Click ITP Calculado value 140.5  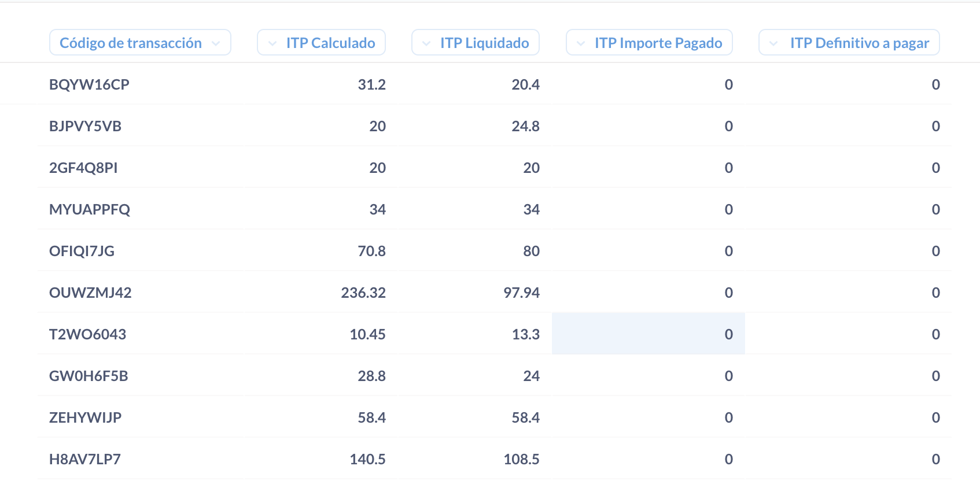pyautogui.click(x=367, y=459)
